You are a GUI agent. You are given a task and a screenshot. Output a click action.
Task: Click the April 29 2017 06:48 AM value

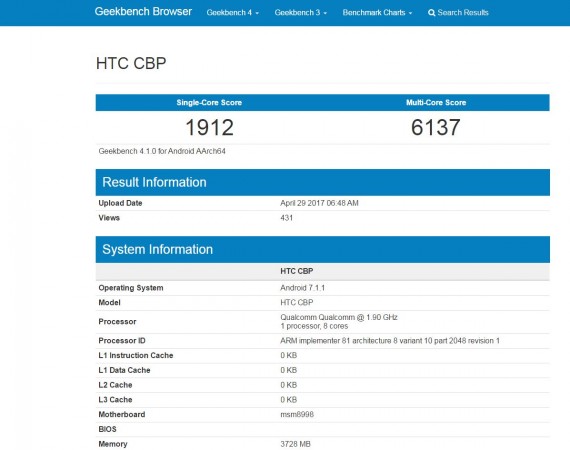point(319,203)
